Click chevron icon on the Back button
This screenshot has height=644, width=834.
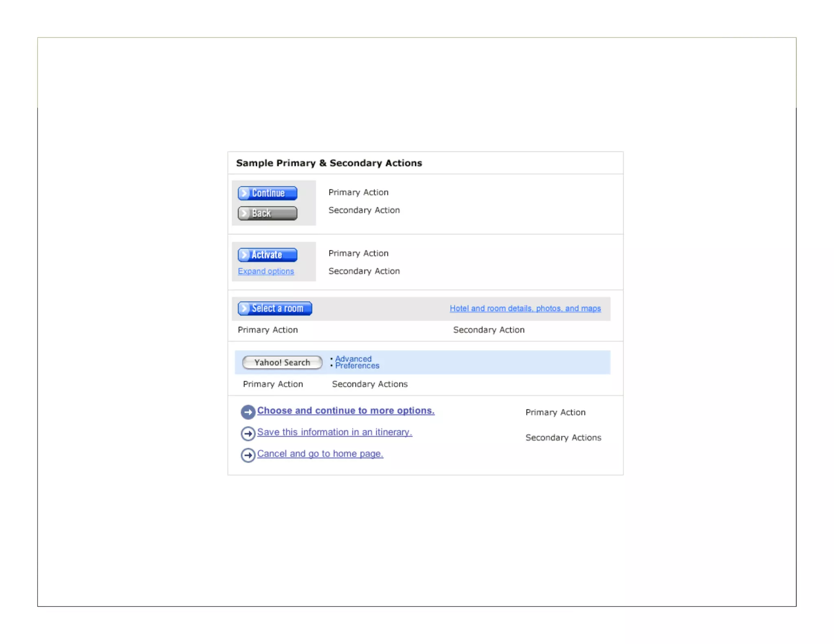pyautogui.click(x=244, y=213)
